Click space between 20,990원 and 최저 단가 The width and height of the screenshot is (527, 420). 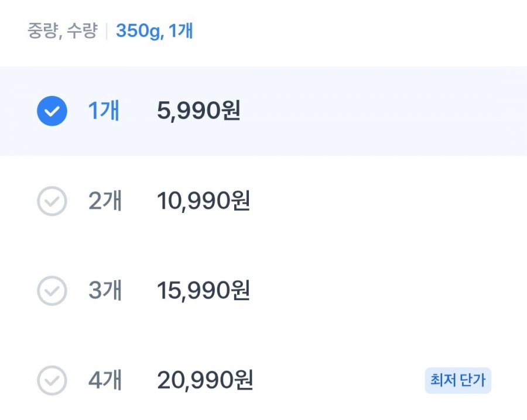340,381
